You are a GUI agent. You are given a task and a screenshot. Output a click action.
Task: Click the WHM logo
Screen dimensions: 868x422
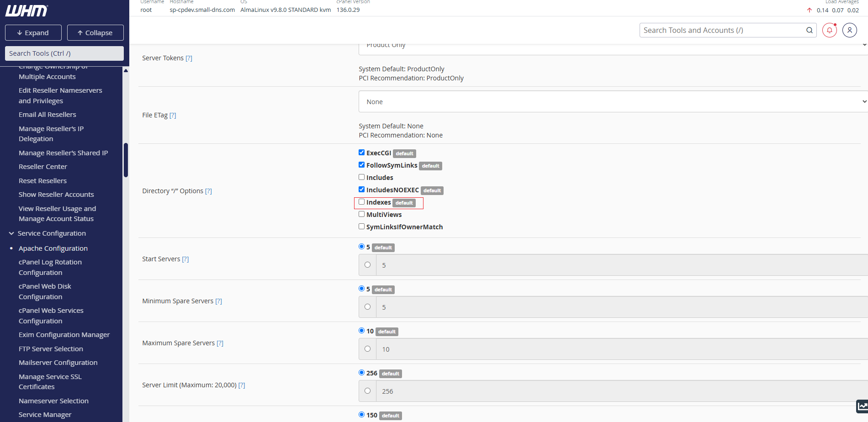pos(26,11)
